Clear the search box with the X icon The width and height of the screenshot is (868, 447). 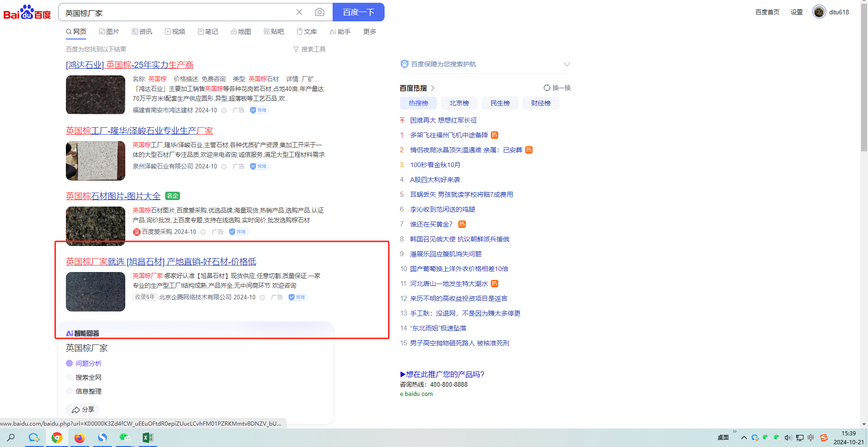[299, 13]
